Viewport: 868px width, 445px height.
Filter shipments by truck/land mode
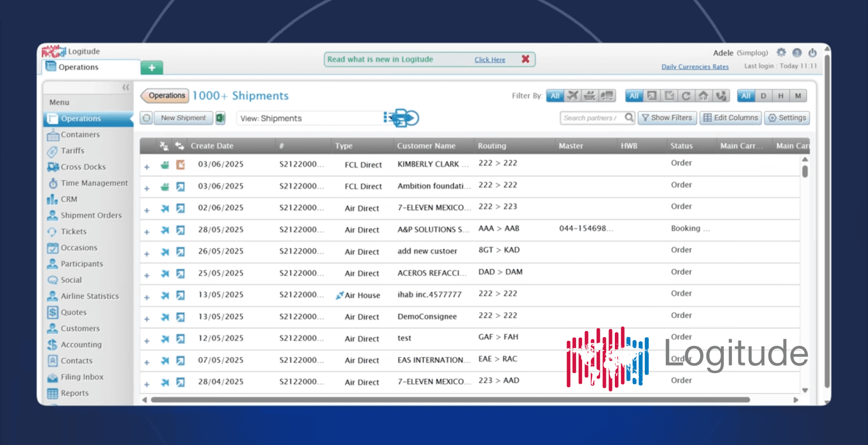[x=607, y=95]
